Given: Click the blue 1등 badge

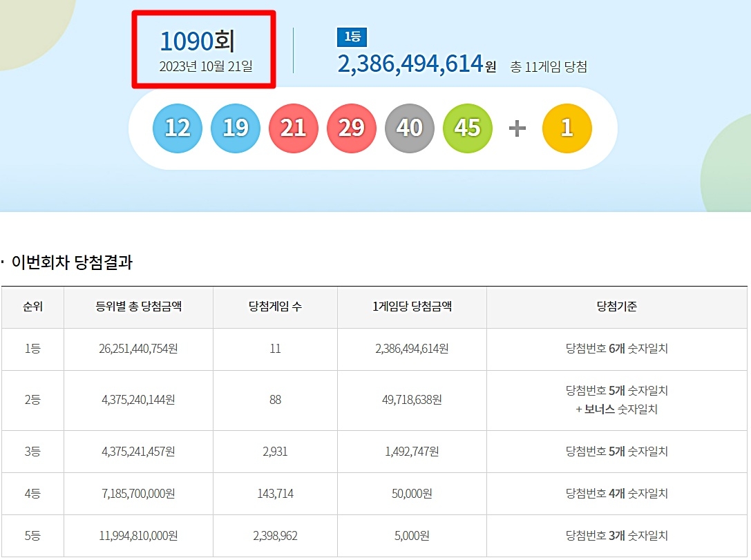Looking at the screenshot, I should pyautogui.click(x=352, y=37).
